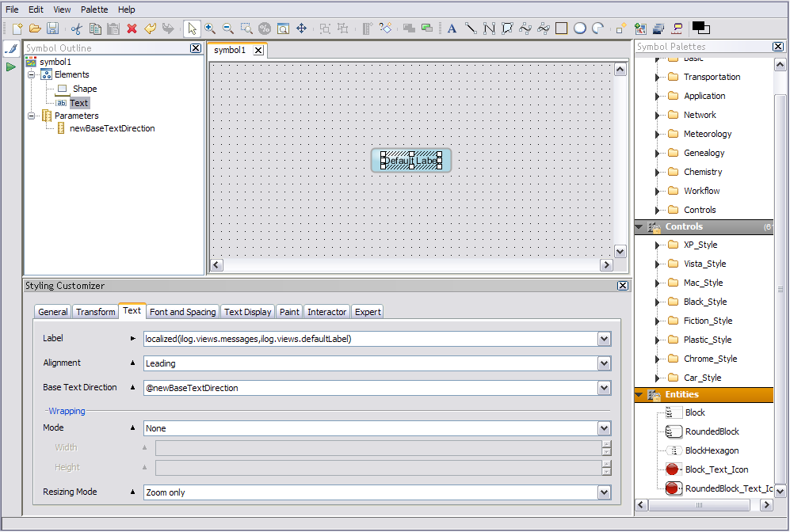Select the Shape element in outline
This screenshot has width=790, height=532.
click(x=85, y=89)
